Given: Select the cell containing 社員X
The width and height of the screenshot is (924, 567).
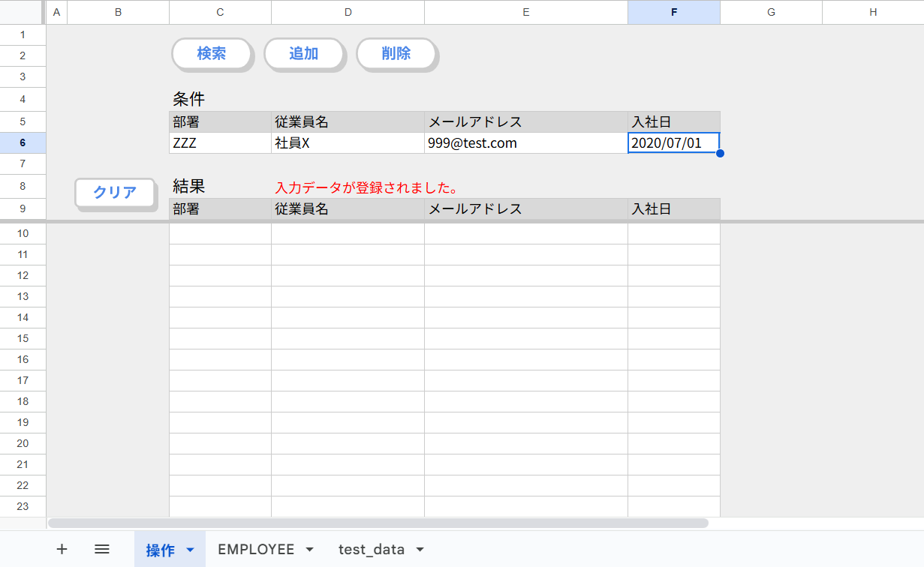Looking at the screenshot, I should 348,143.
